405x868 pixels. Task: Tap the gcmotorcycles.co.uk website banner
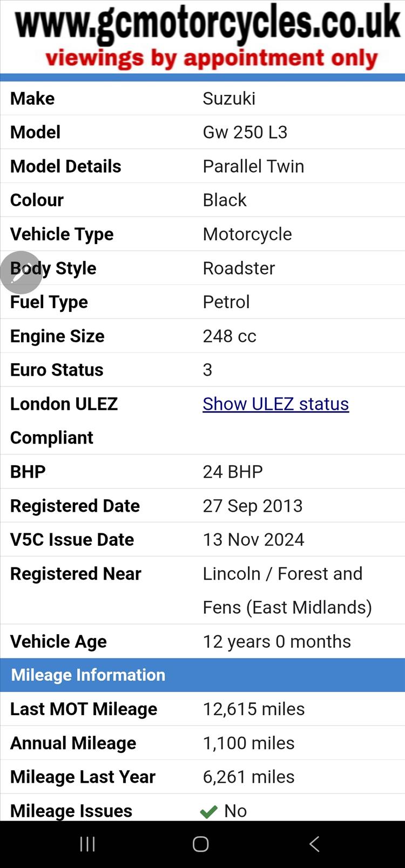(x=208, y=23)
